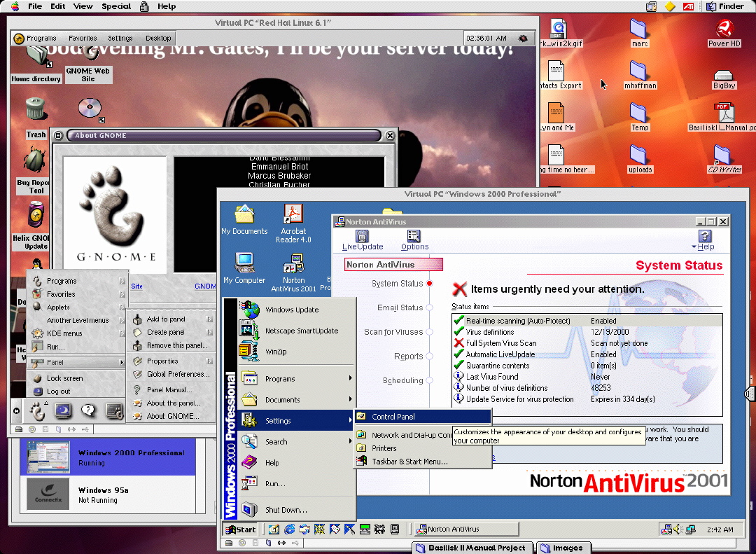Select the BigBoy drive icon on Mac desktop
Screen dimensions: 756x554
(724, 80)
